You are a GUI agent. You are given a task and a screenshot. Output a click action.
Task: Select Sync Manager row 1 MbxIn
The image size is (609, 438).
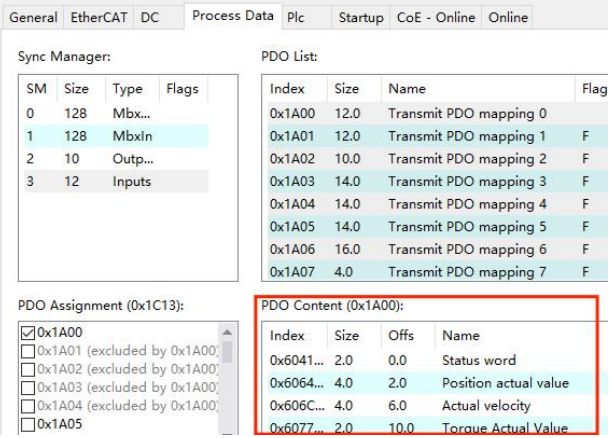116,136
